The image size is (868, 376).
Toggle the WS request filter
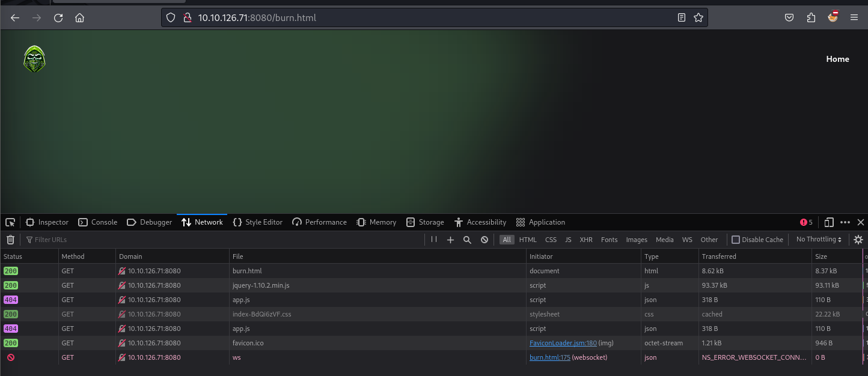coord(687,240)
